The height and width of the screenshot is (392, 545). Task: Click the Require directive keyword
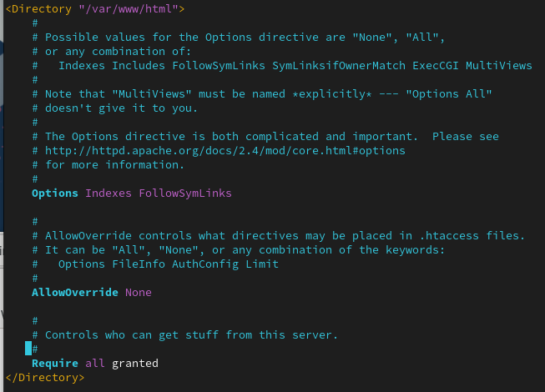(54, 363)
